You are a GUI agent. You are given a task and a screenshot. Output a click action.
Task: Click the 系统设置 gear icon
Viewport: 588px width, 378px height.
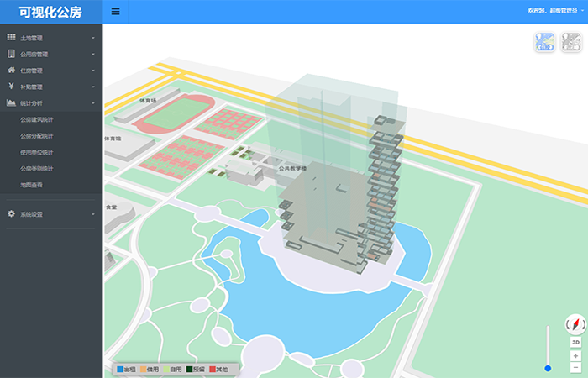tap(11, 214)
